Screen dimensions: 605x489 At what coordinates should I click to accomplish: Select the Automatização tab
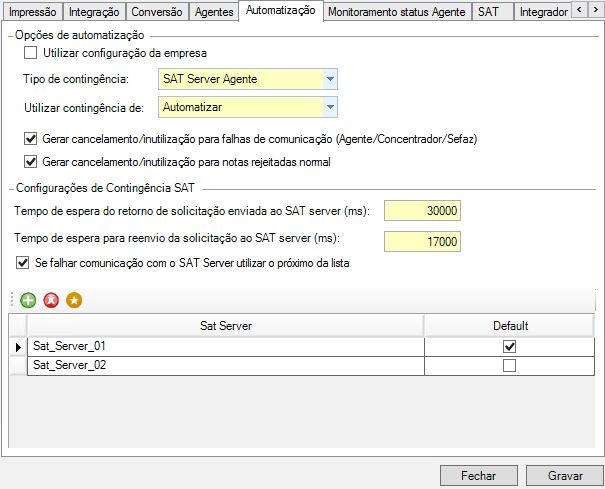coord(281,10)
